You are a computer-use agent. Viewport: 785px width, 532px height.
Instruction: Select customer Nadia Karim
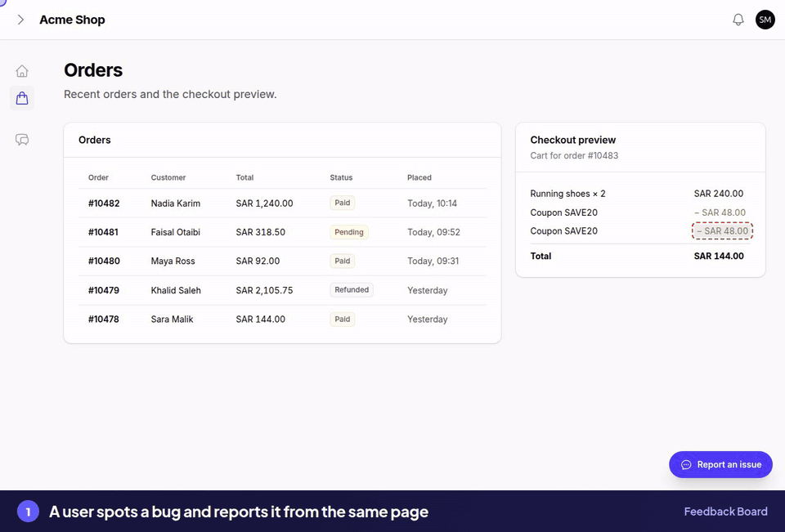tap(175, 203)
